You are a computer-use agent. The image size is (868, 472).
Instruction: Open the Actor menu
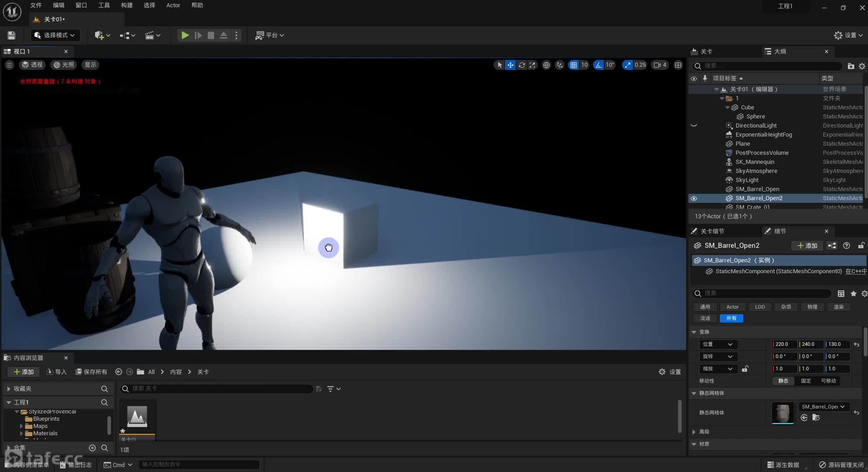173,5
